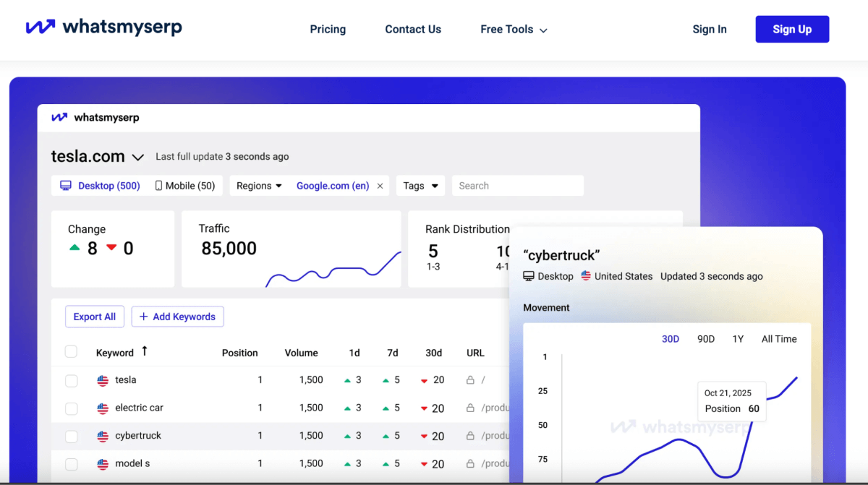The height and width of the screenshot is (485, 868).
Task: Click the Sign Up button
Action: (x=792, y=30)
